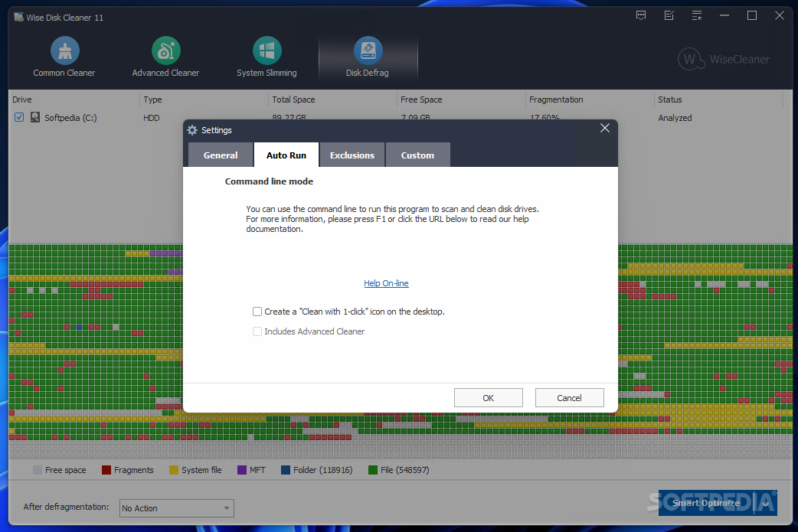The image size is (798, 532).
Task: Click the edit note icon in title bar
Action: [669, 16]
